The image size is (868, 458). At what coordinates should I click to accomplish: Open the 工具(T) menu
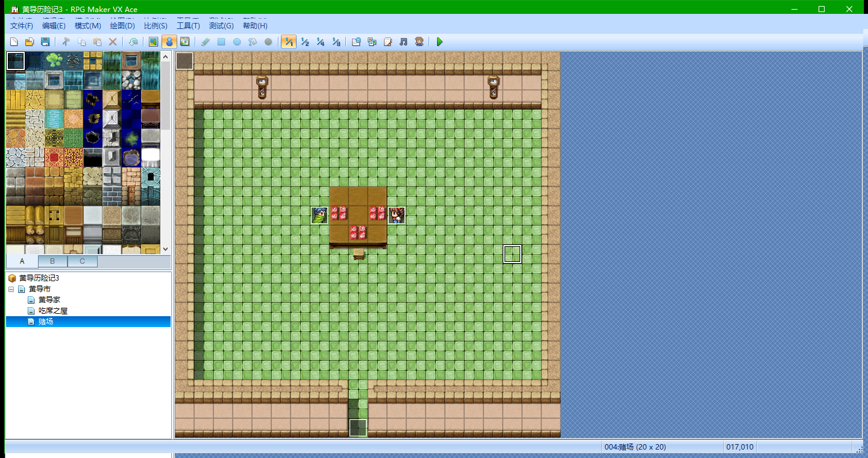click(x=188, y=26)
